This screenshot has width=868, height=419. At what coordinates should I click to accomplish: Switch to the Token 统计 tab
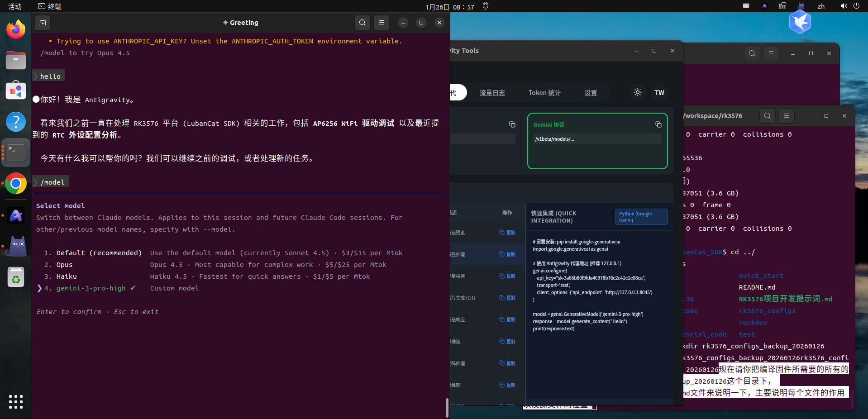(x=544, y=93)
